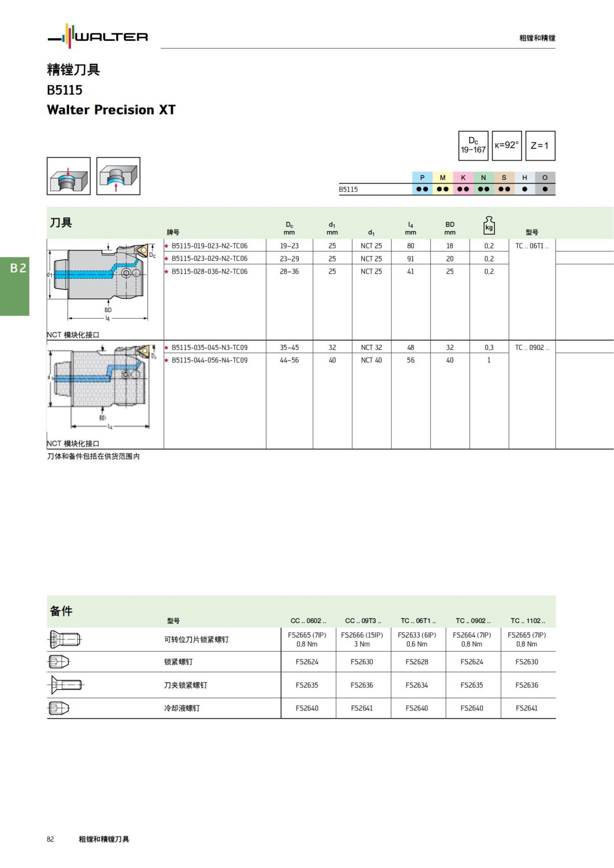Click the coolant screw icon beside 冷却液螺钉
This screenshot has width=614, height=868.
58,708
